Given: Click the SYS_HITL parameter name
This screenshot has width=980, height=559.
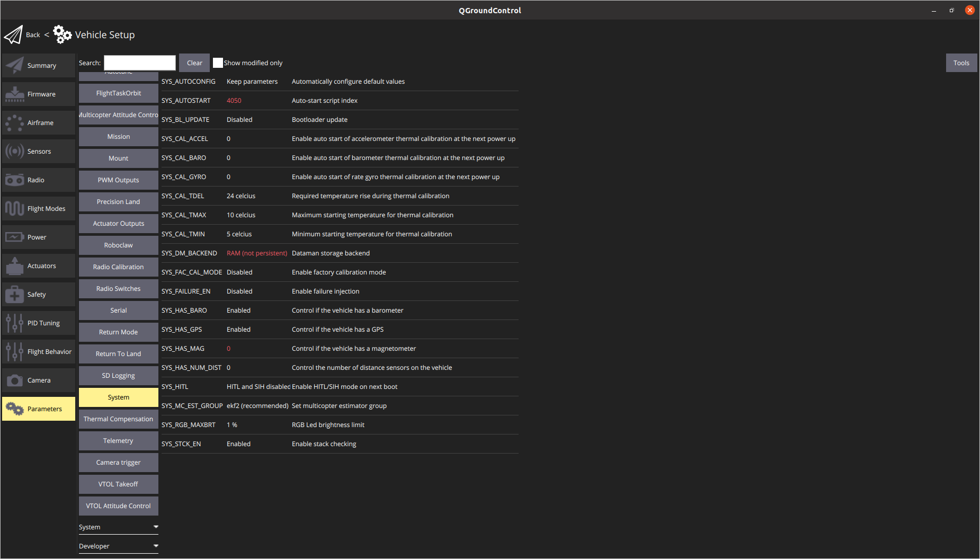Looking at the screenshot, I should [175, 387].
